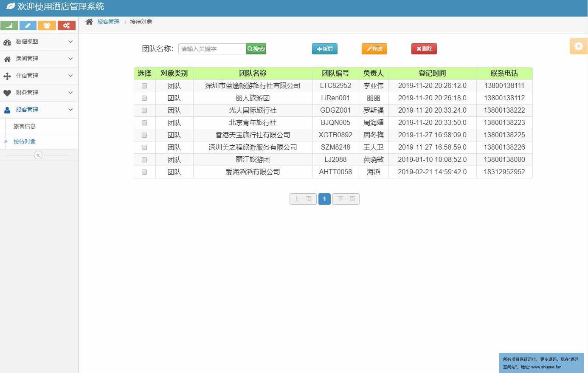Click the orange users shortcut button
Image resolution: width=588 pixels, height=373 pixels.
[x=47, y=25]
